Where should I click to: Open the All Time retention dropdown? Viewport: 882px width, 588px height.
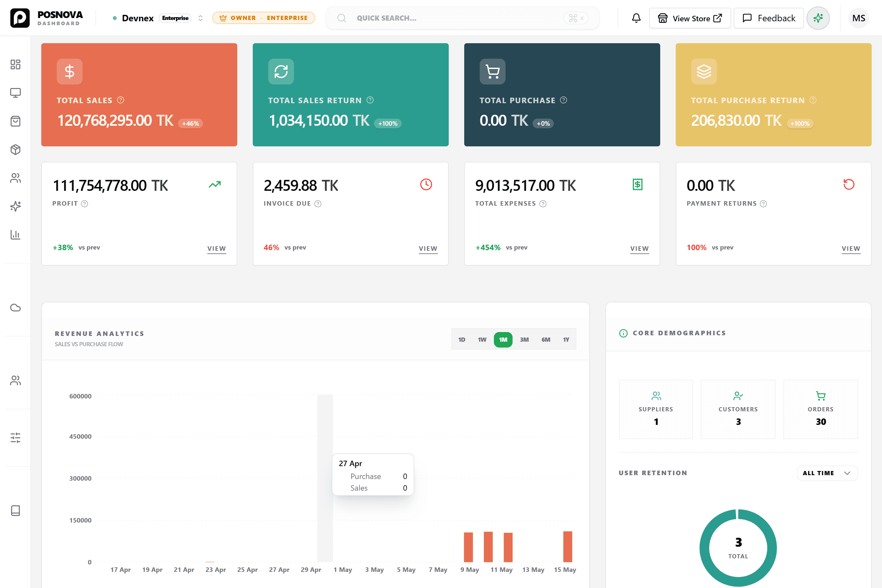click(x=827, y=473)
